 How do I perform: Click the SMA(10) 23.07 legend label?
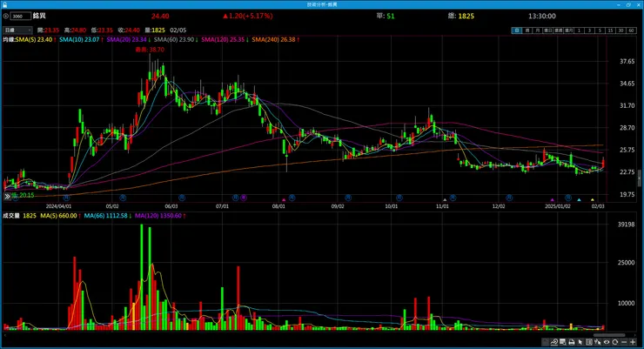tap(81, 39)
